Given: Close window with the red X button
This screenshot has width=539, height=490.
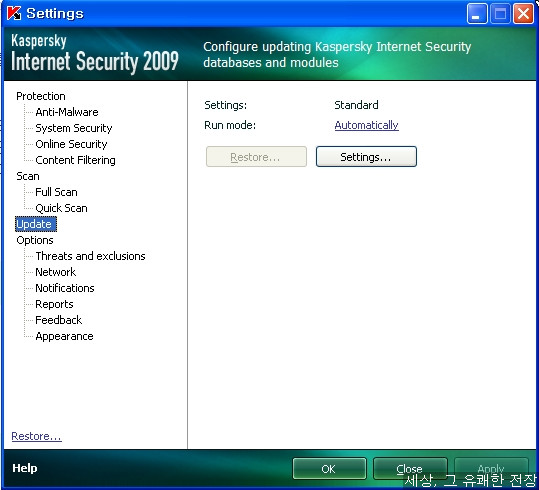Looking at the screenshot, I should [523, 14].
